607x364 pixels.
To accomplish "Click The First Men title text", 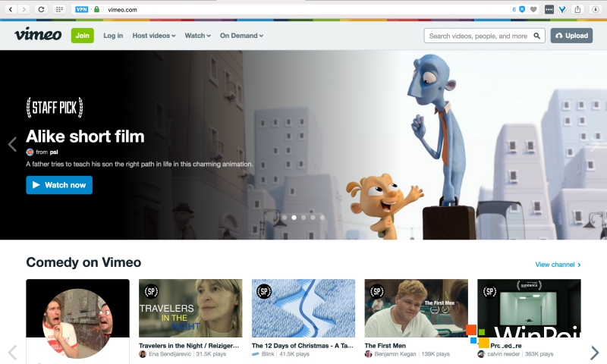I will [385, 346].
